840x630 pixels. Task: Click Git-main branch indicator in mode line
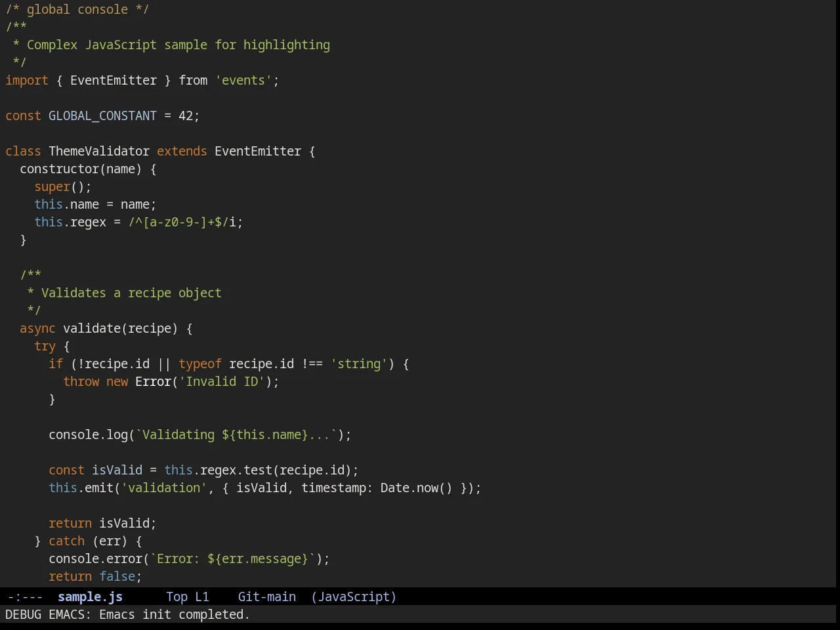(x=266, y=597)
